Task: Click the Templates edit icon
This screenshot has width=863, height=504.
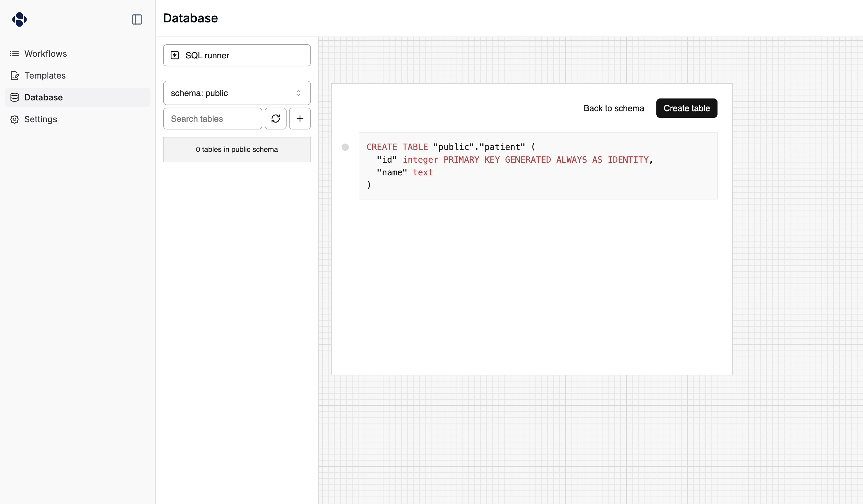Action: (14, 76)
